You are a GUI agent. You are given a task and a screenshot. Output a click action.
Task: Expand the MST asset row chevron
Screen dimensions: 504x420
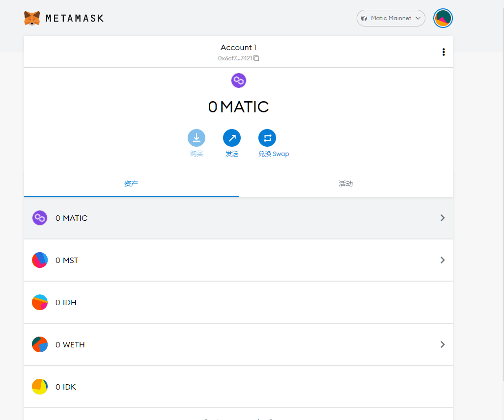point(443,260)
